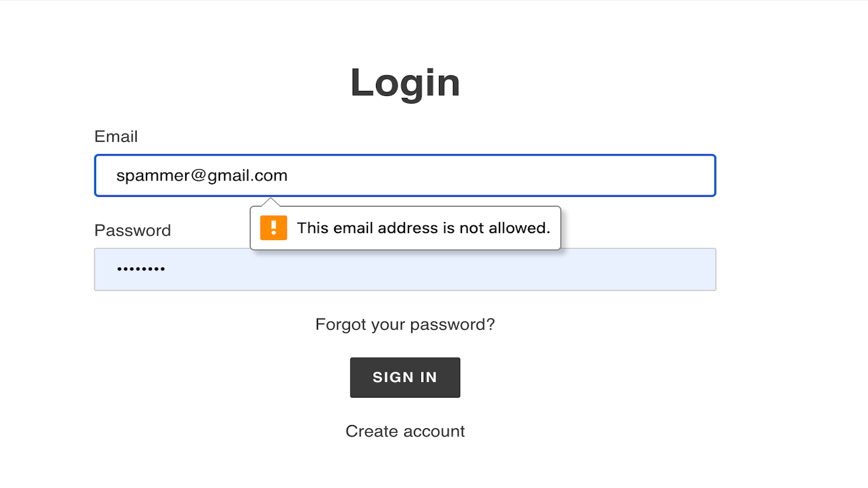
Task: Click the Password field label
Action: click(x=132, y=230)
